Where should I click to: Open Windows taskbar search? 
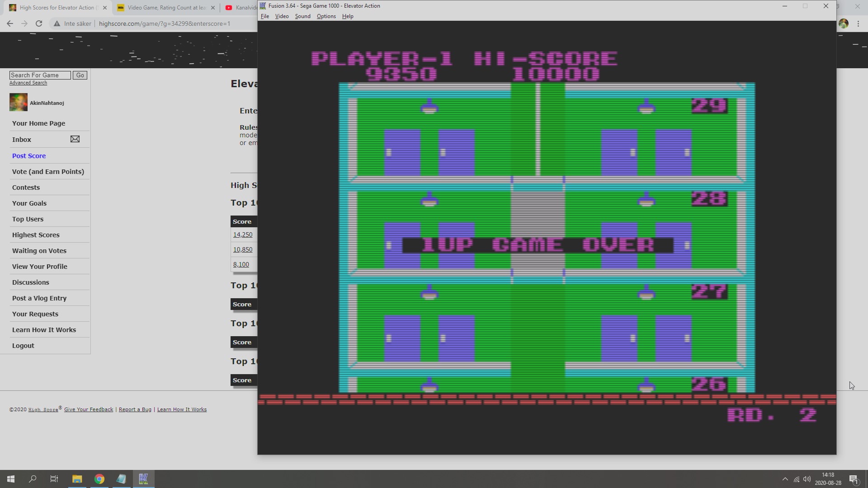[33, 479]
